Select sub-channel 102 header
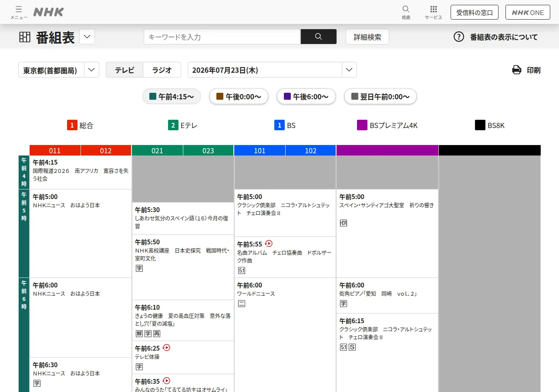The image size is (559, 392). tap(310, 150)
